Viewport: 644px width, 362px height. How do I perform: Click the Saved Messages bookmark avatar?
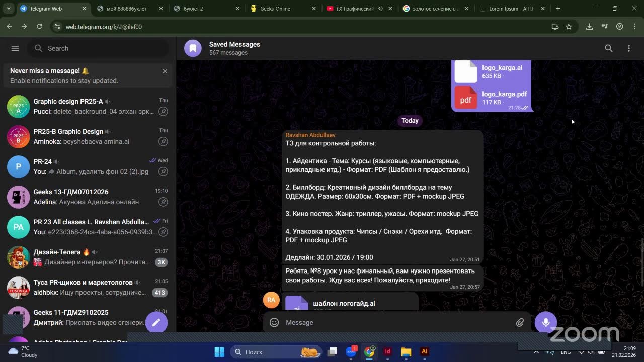193,48
